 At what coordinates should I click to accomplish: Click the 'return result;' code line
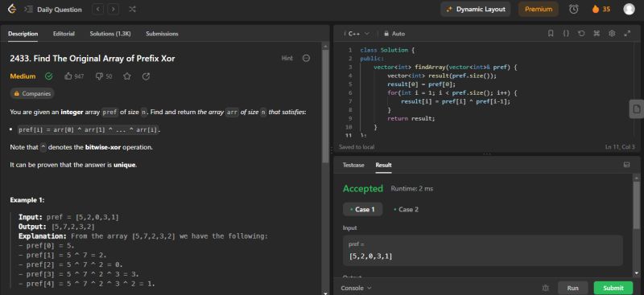coord(411,119)
